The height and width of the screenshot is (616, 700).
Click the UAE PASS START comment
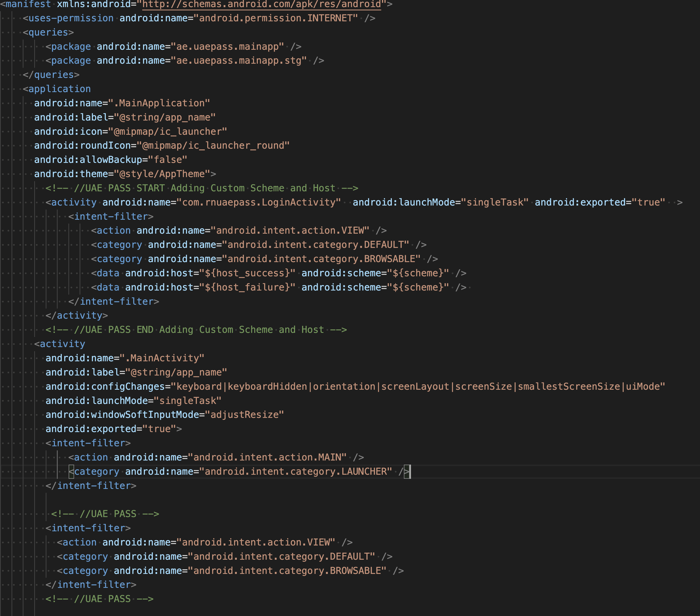point(202,188)
